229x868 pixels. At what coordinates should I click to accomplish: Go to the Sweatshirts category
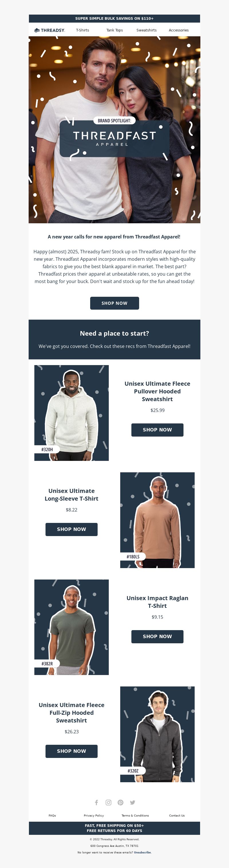(x=146, y=30)
